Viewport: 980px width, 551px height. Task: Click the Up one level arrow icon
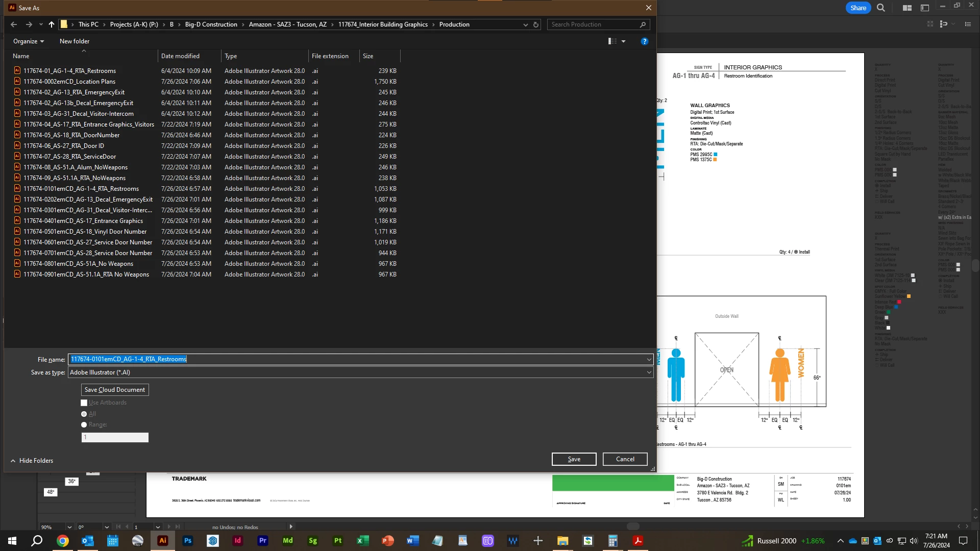52,24
